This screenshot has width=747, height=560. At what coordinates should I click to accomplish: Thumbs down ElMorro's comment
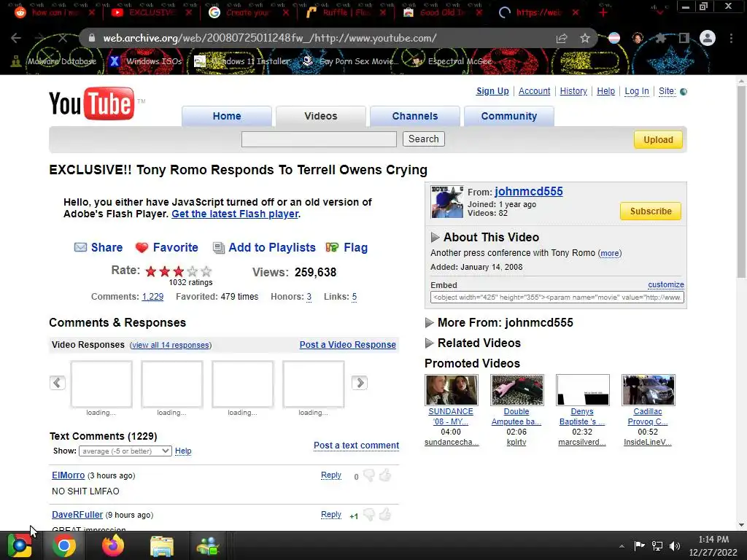coord(369,475)
